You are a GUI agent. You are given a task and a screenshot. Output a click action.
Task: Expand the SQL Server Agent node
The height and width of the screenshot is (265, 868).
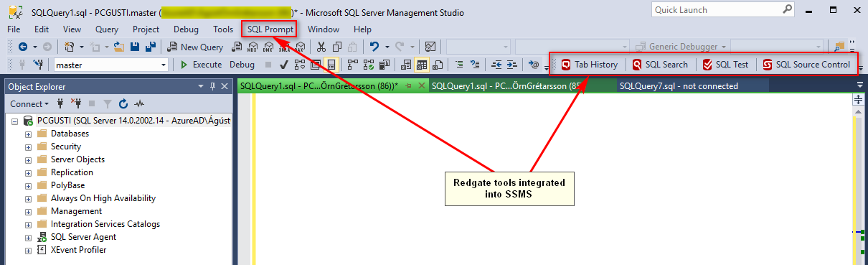(x=29, y=237)
